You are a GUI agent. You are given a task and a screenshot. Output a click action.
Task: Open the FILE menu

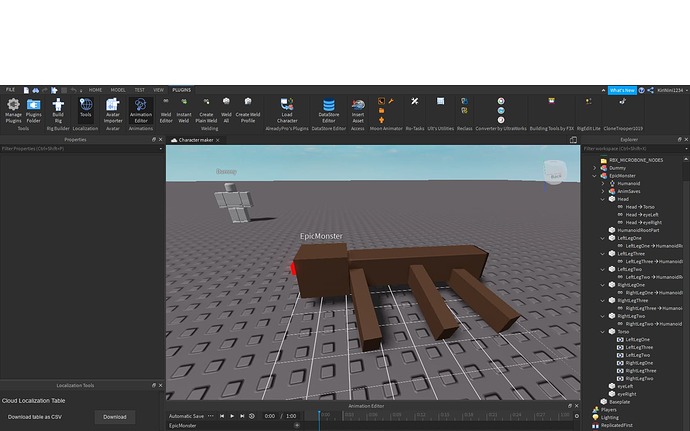click(10, 90)
